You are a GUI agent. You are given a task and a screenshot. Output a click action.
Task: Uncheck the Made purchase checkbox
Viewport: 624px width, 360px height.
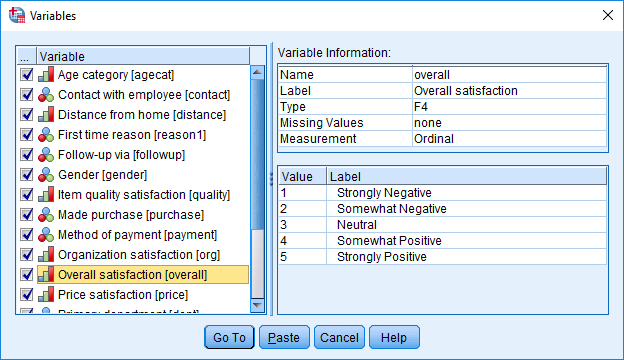pos(27,215)
